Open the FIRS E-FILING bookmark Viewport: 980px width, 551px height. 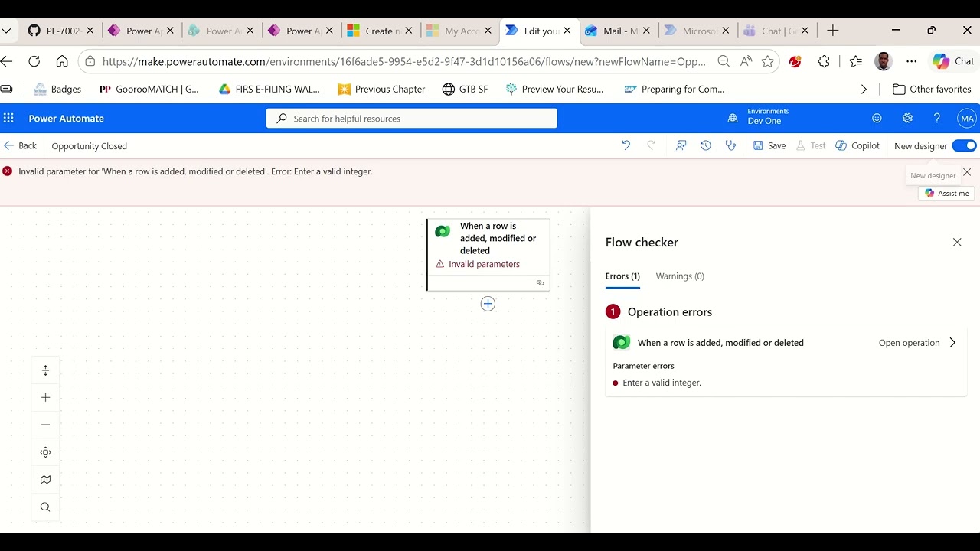tap(269, 89)
